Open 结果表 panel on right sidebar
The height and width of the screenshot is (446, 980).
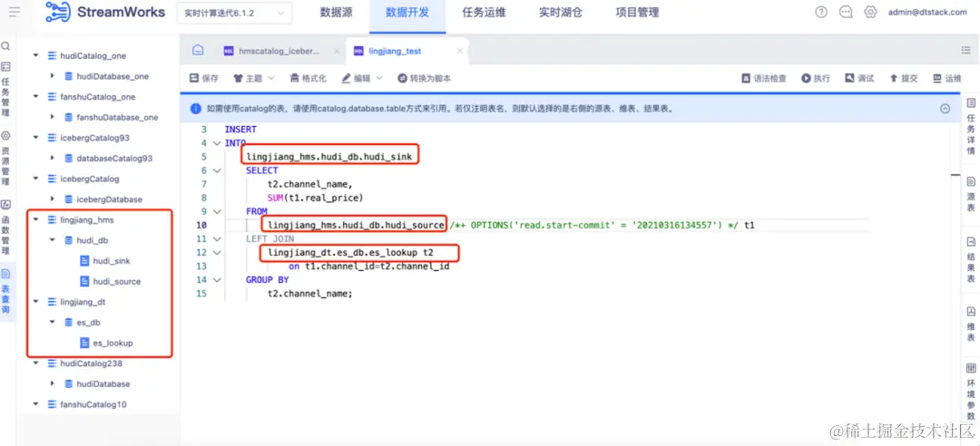pyautogui.click(x=971, y=258)
